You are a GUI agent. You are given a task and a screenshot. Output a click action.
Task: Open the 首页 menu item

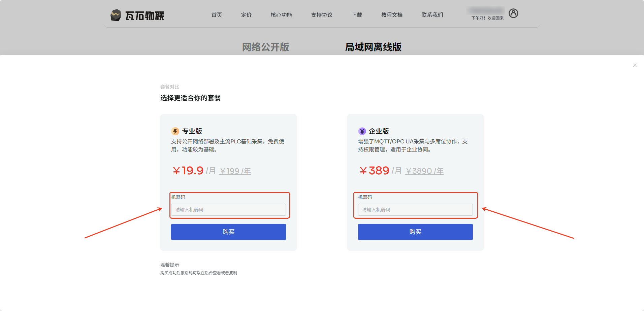[217, 15]
